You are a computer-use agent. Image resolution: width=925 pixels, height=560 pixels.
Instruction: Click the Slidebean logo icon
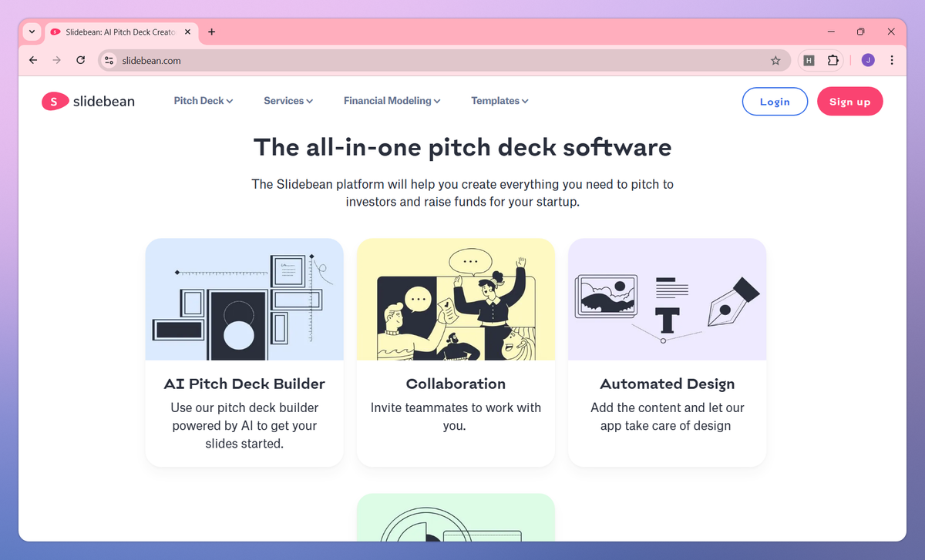55,101
